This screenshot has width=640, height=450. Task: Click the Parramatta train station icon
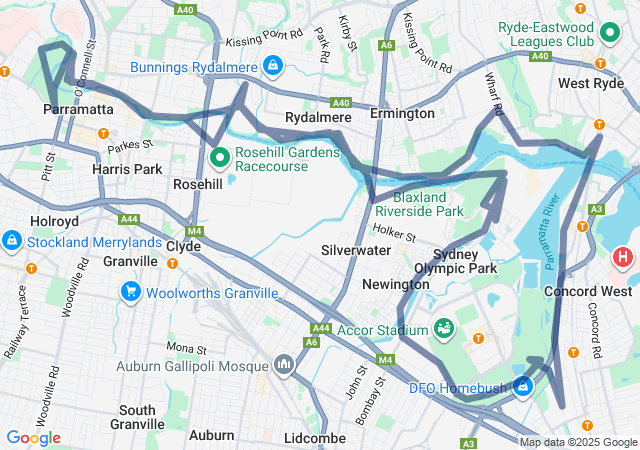click(x=103, y=133)
